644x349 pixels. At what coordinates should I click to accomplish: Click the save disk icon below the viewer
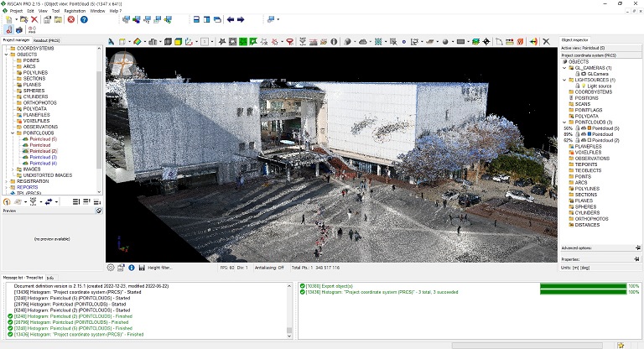click(x=142, y=268)
